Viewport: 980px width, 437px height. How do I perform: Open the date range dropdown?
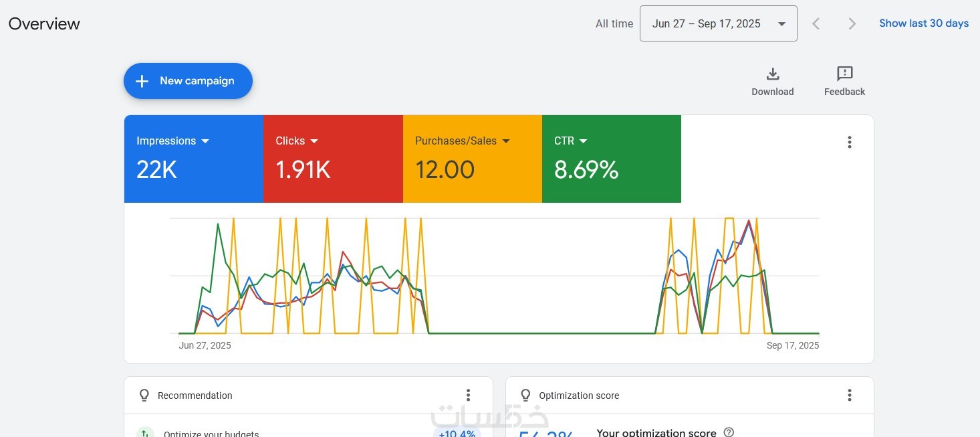tap(719, 23)
